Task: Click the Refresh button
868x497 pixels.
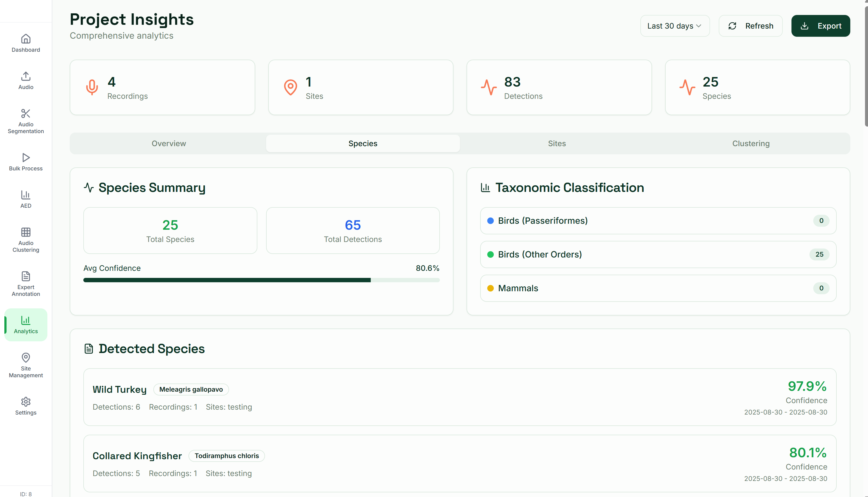Action: click(x=750, y=26)
